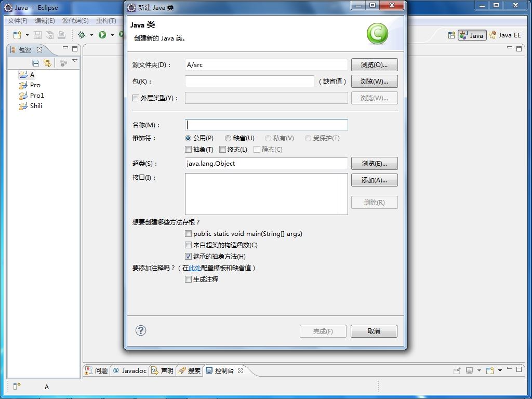This screenshot has width=532, height=399.
Task: Click the New wizard icon in Eclipse toolbar
Action: [x=17, y=35]
